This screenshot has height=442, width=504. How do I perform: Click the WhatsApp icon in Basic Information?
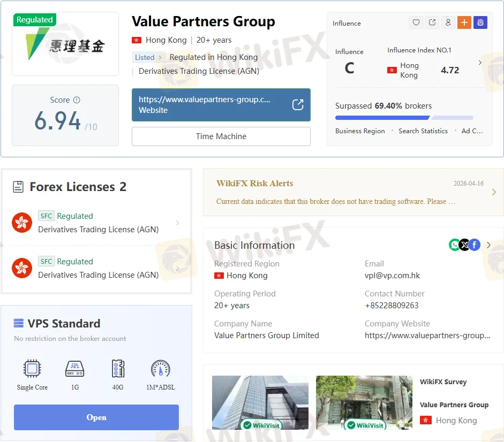coord(455,245)
